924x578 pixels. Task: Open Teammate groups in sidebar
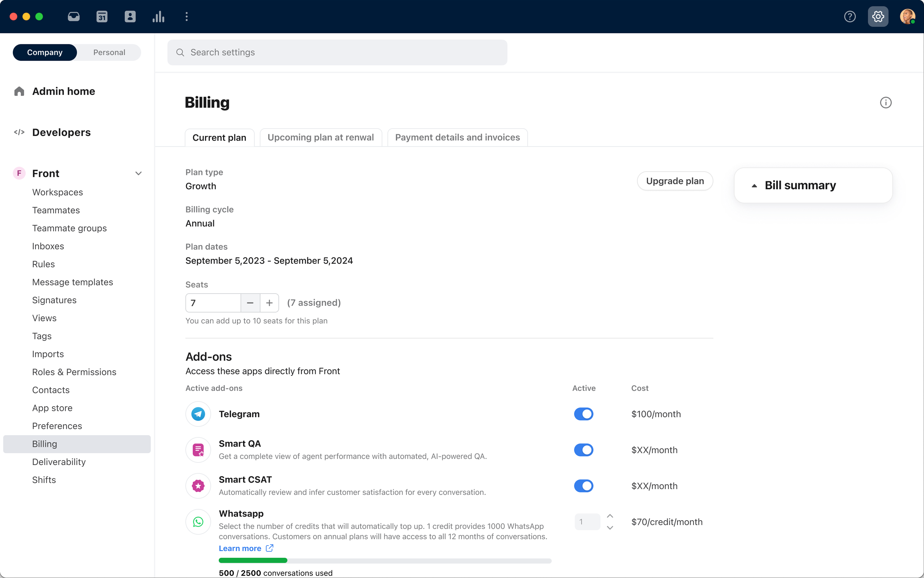[70, 228]
